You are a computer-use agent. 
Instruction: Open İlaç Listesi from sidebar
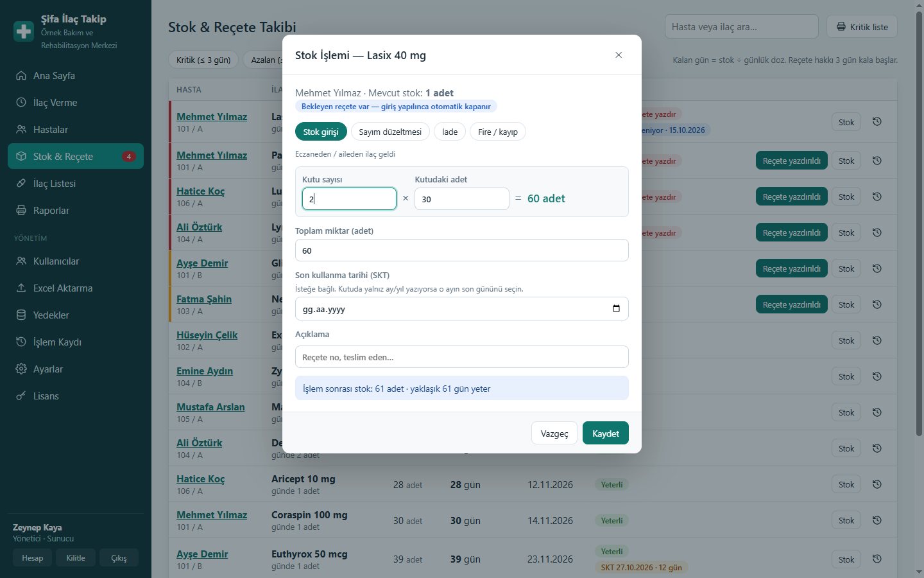[76, 183]
